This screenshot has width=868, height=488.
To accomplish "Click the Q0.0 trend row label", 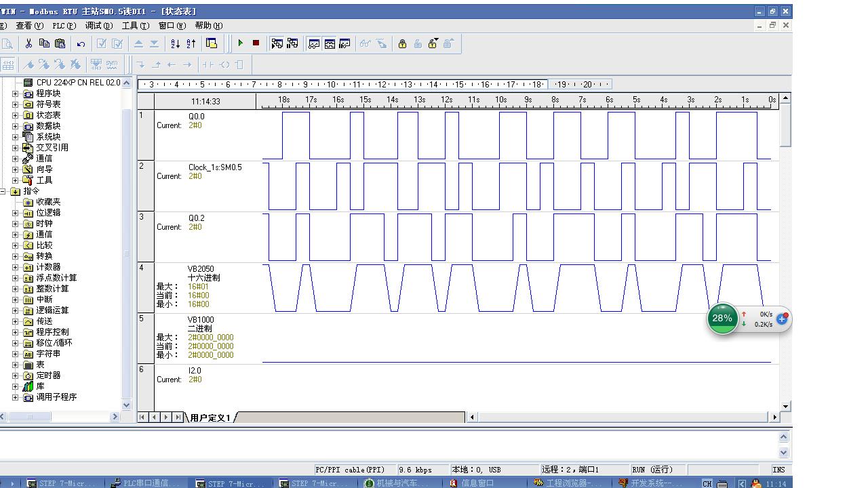I will (196, 117).
